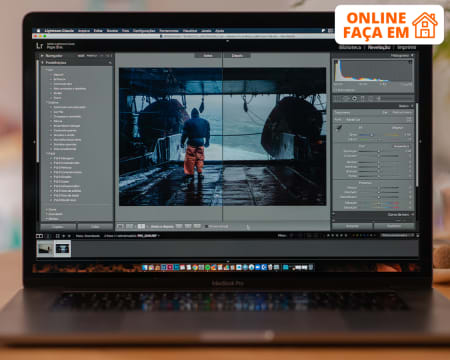Viewport: 450px width, 360px height.
Task: Select the Crop Overlay tool
Action: (338, 98)
